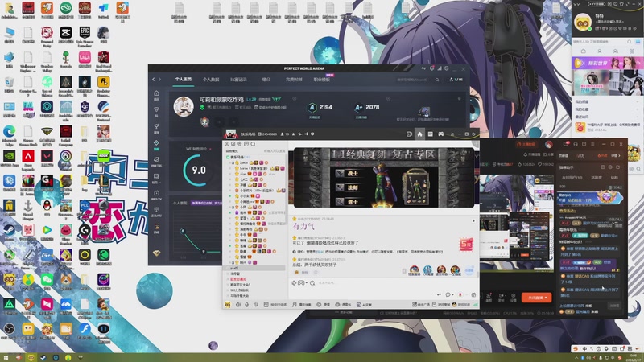
Task: Switch to the 比赛记录 tab
Action: pos(238,80)
